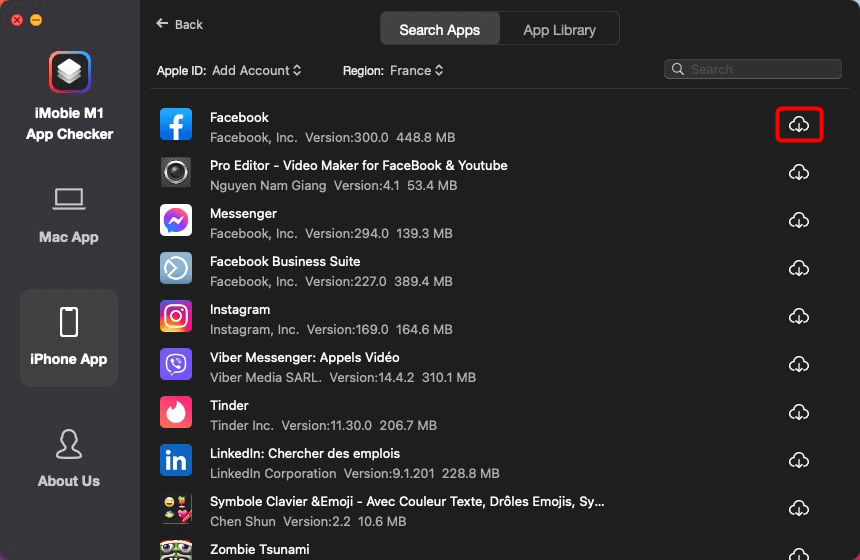The height and width of the screenshot is (560, 860).
Task: Minimize the window with yellow button
Action: click(x=36, y=20)
